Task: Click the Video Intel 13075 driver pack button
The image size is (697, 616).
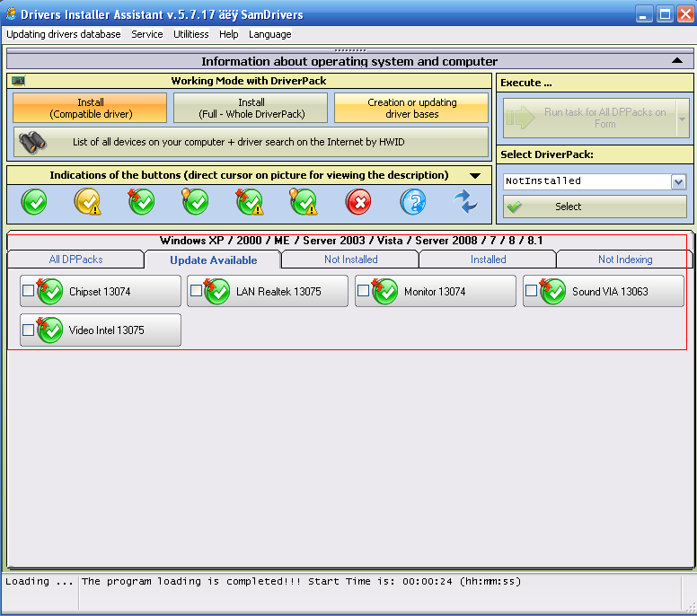Action: click(101, 330)
